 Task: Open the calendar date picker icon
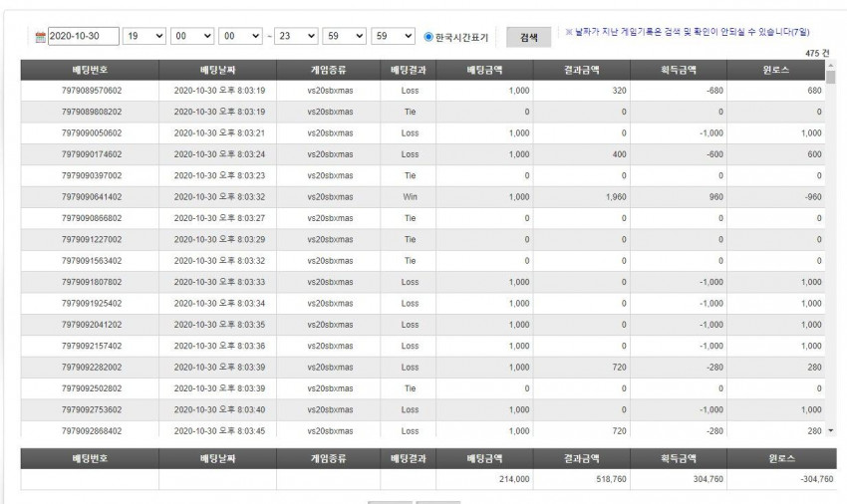40,37
